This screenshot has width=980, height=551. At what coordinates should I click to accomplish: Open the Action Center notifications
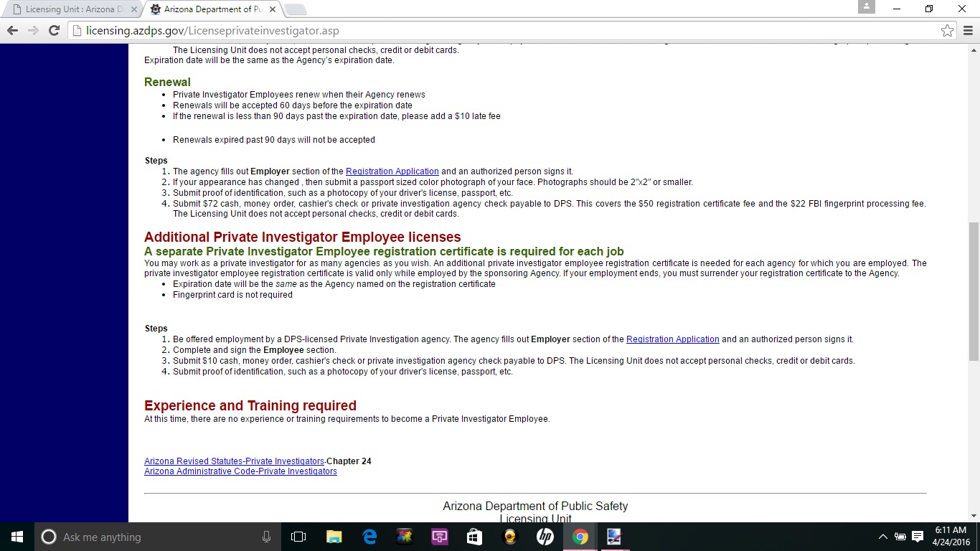coord(918,537)
